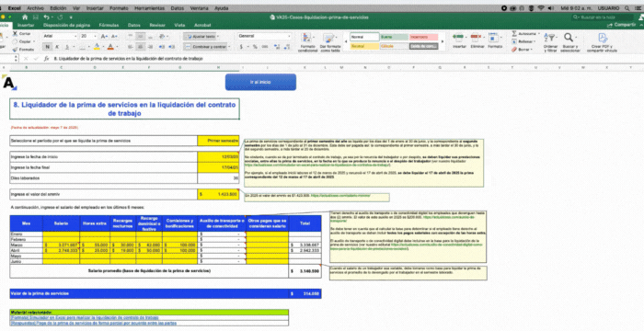The width and height of the screenshot is (644, 331).
Task: Toggle italic K formatting
Action: pyautogui.click(x=57, y=47)
